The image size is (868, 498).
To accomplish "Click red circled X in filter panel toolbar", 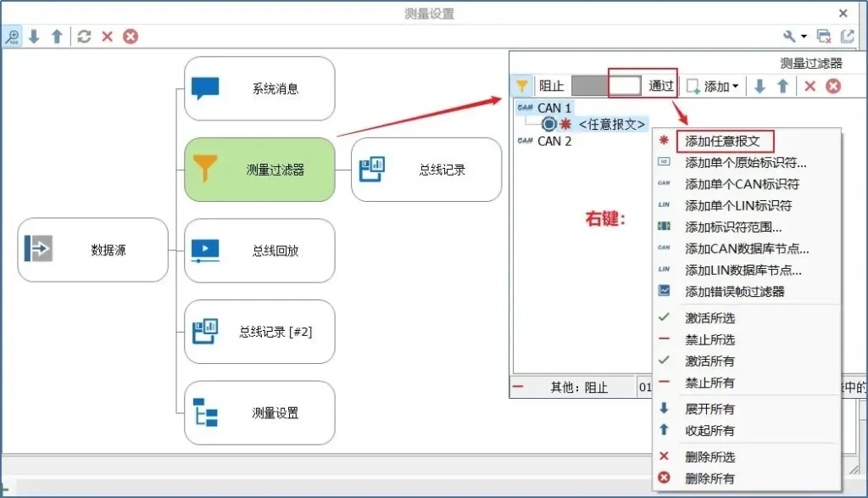I will [833, 86].
